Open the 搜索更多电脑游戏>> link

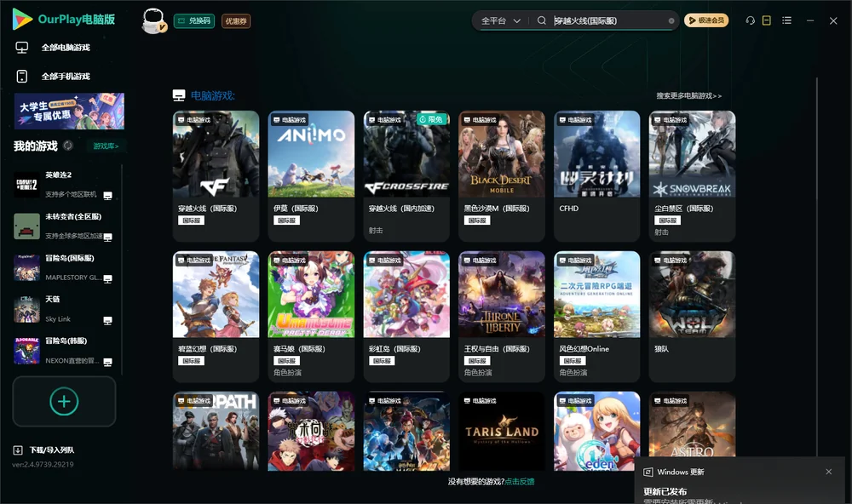point(688,95)
